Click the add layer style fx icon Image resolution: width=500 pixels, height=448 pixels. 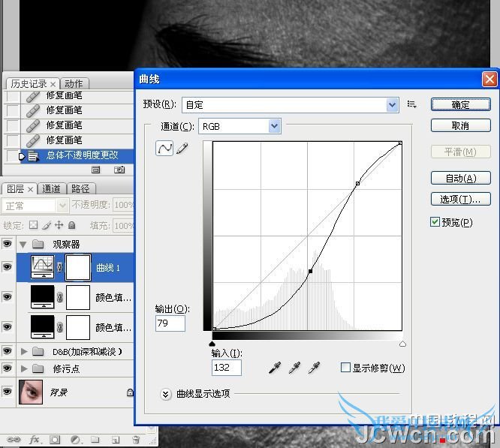click(x=35, y=440)
